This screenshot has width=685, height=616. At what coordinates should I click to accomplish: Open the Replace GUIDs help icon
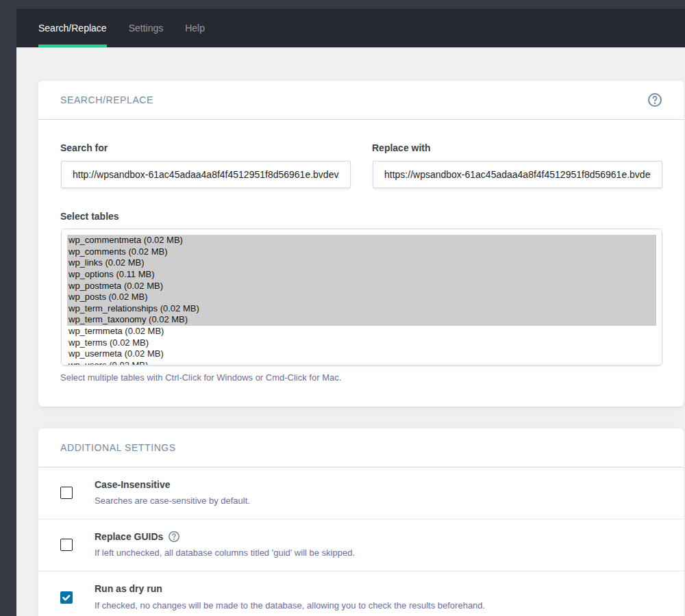point(174,537)
